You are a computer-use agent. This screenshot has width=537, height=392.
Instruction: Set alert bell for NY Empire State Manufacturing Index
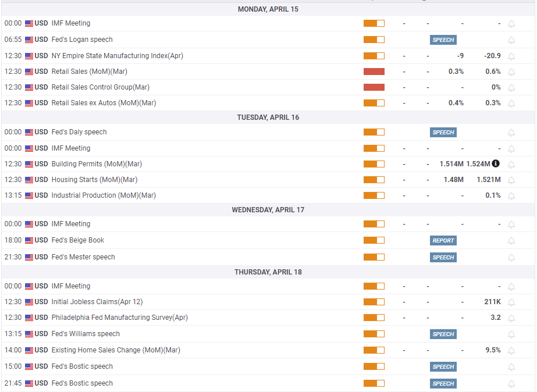[x=511, y=56]
